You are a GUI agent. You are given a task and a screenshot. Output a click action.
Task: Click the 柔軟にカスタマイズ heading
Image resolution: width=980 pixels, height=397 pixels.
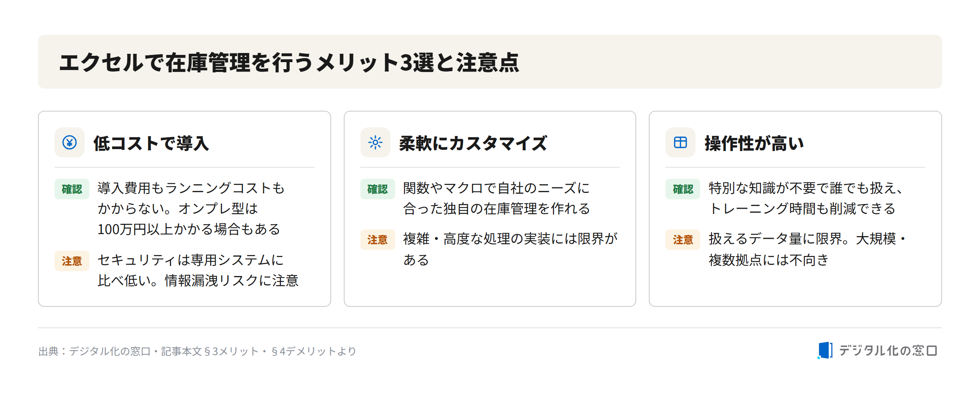(473, 143)
